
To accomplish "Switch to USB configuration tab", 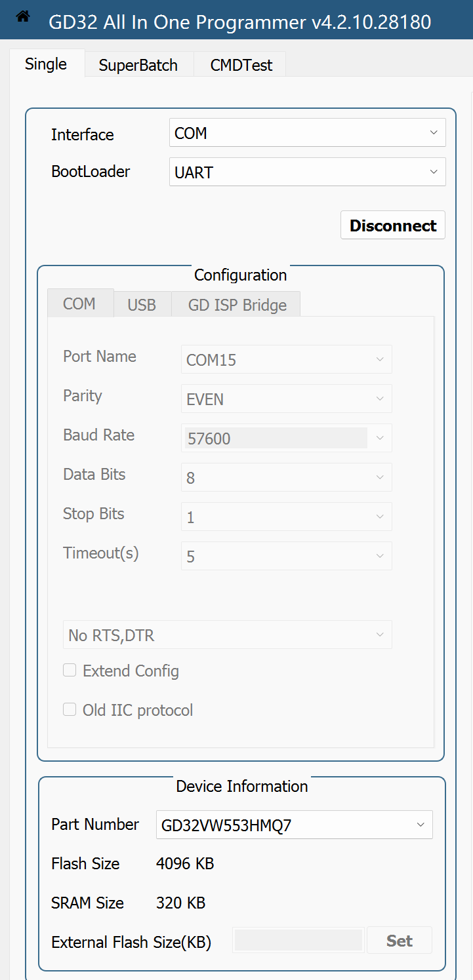I will click(x=142, y=305).
